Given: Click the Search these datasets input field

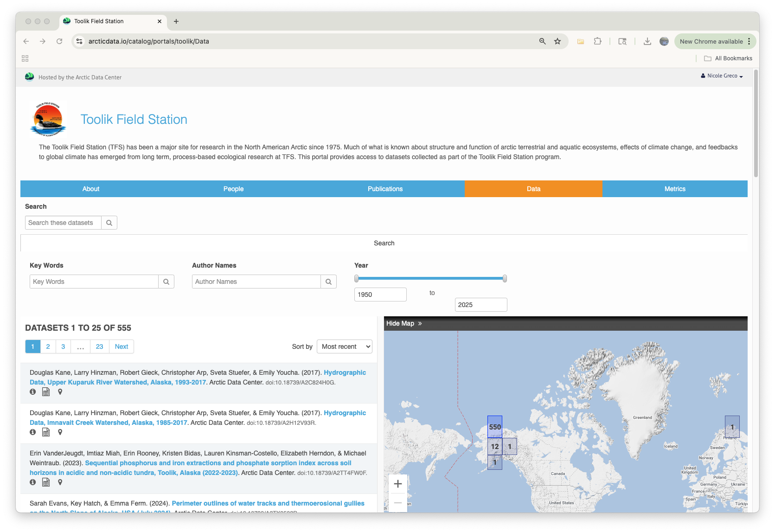Looking at the screenshot, I should (x=63, y=223).
